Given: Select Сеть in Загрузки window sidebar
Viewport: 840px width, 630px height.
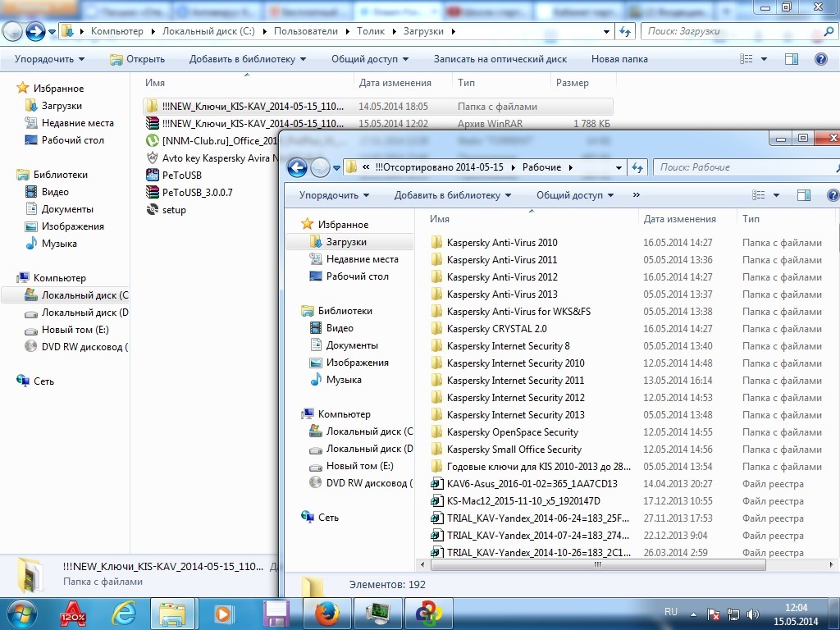Looking at the screenshot, I should point(35,381).
